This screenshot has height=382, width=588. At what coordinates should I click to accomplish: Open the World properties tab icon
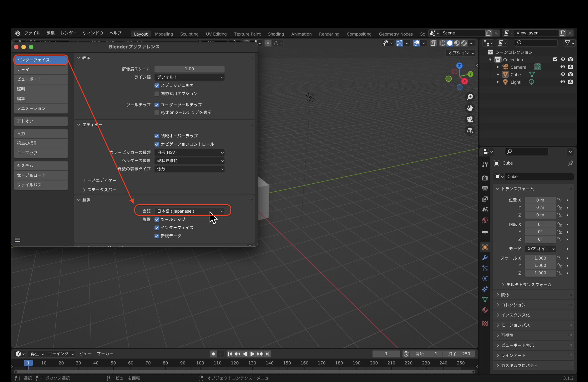tap(485, 220)
